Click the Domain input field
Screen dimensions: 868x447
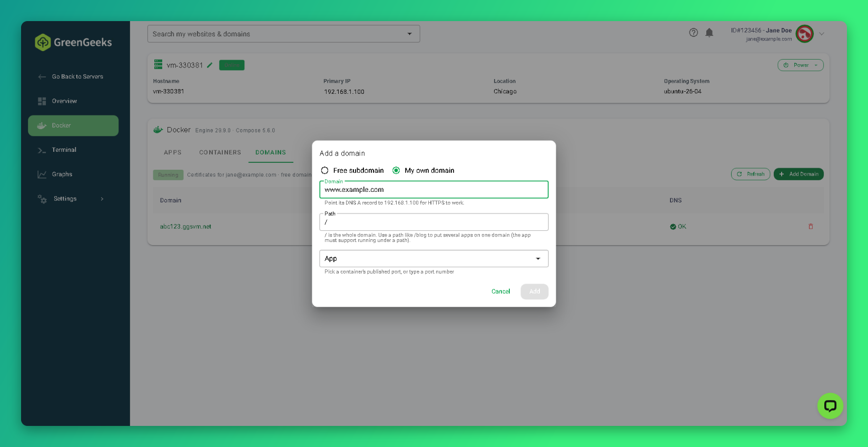[433, 190]
